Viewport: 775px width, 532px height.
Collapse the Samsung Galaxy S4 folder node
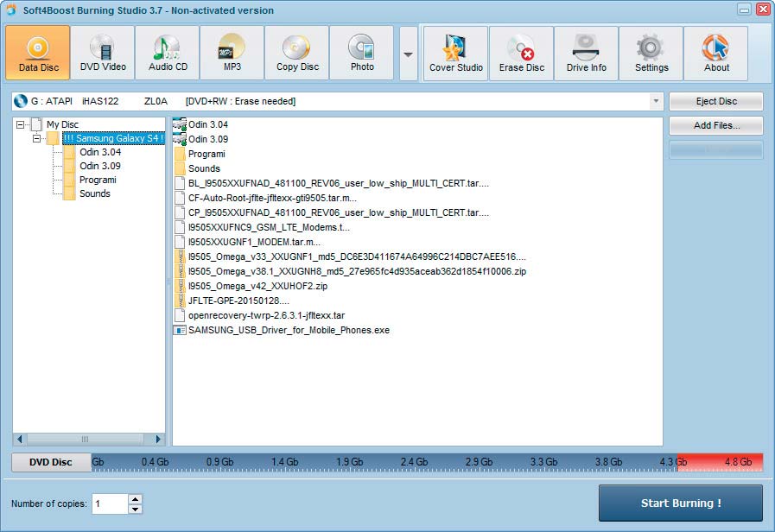(36, 138)
